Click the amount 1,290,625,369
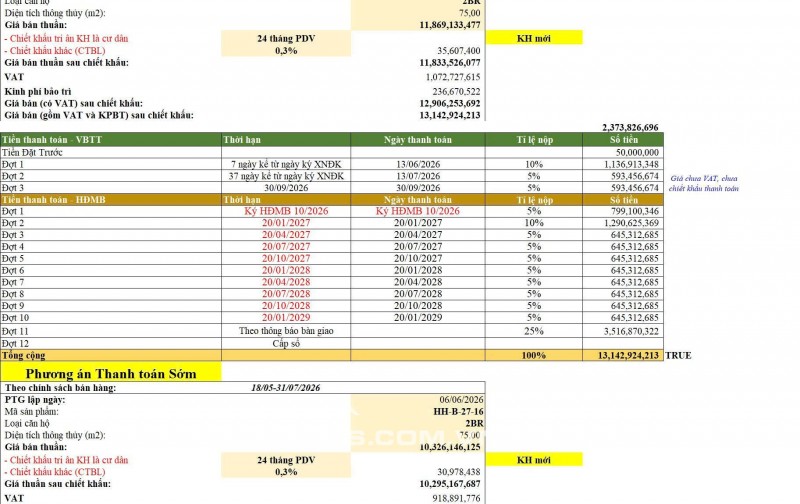This screenshot has height=504, width=800. [631, 223]
